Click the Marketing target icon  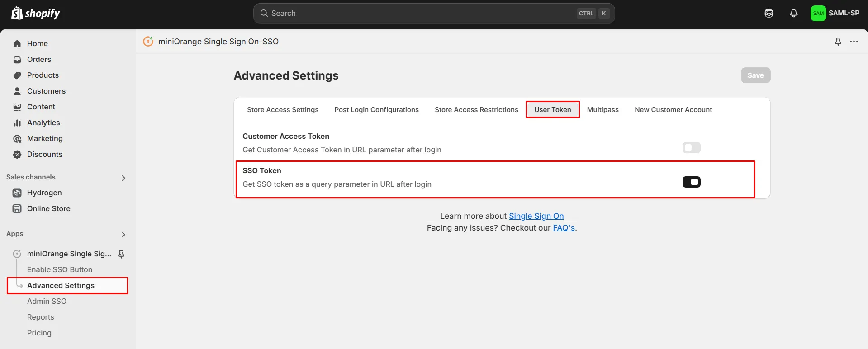coord(17,138)
